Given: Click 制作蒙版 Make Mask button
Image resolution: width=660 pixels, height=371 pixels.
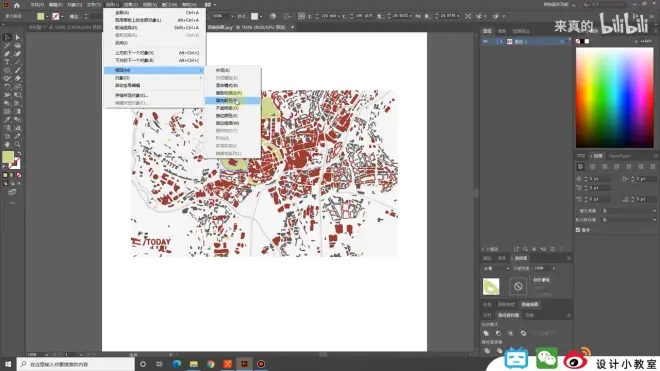Looking at the screenshot, I should click(541, 280).
